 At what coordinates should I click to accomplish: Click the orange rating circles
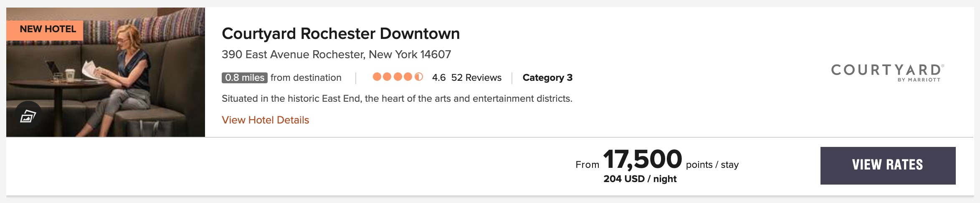coord(397,77)
